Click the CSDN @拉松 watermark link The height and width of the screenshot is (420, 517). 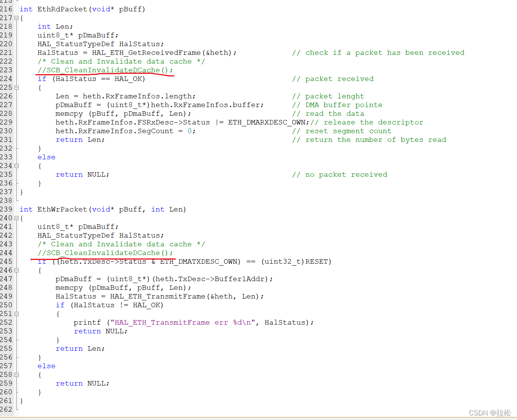[x=490, y=413]
